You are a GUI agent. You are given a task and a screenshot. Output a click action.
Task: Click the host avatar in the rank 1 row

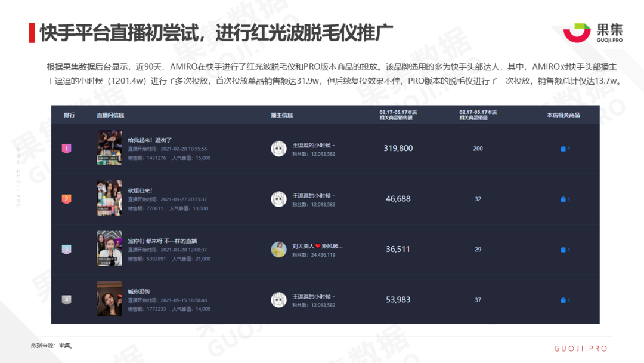[x=278, y=149]
